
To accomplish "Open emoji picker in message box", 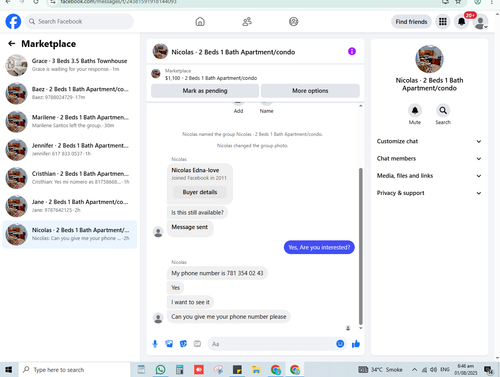I will [x=340, y=344].
